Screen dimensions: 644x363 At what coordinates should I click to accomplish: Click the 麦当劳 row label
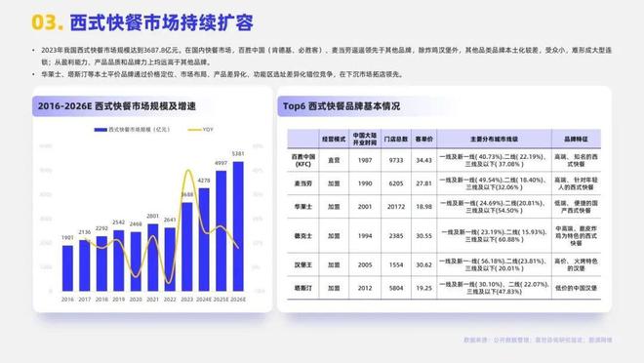pos(303,183)
